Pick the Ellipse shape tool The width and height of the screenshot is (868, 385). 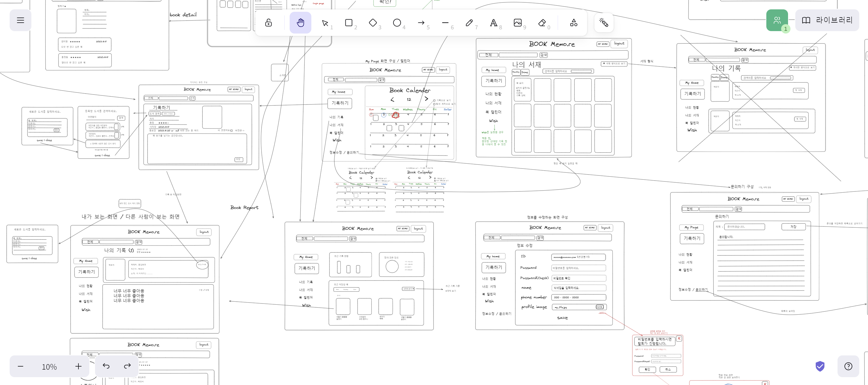397,23
